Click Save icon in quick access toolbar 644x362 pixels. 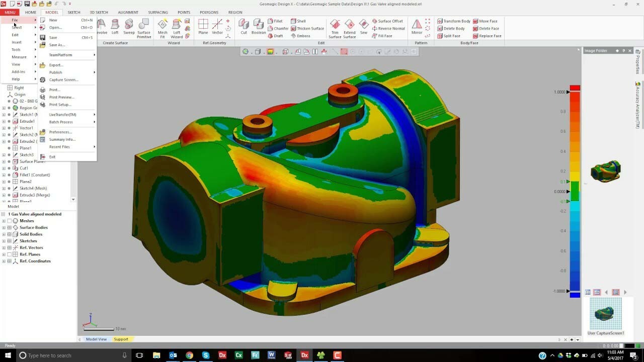pyautogui.click(x=26, y=4)
